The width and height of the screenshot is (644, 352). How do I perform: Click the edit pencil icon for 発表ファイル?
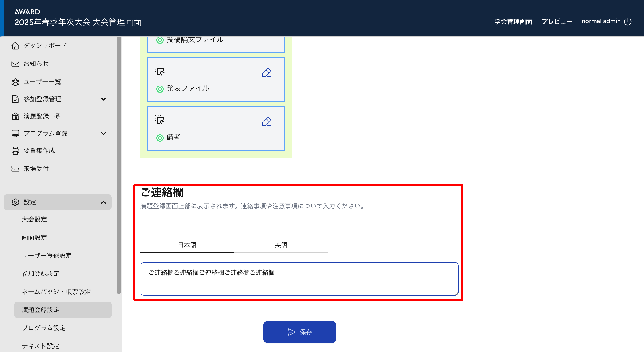[x=266, y=72]
